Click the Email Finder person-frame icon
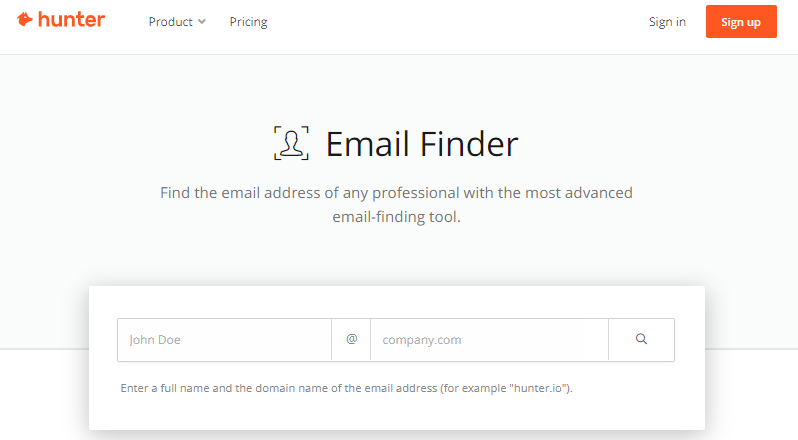 pos(291,143)
